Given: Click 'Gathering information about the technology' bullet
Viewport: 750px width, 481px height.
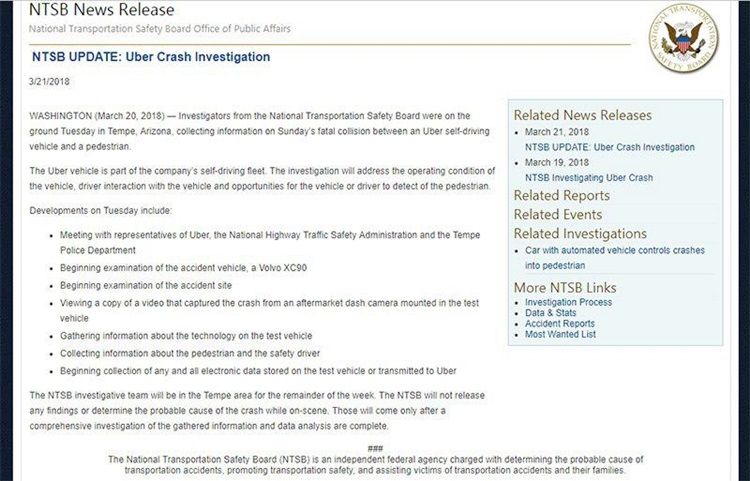Looking at the screenshot, I should coord(186,336).
